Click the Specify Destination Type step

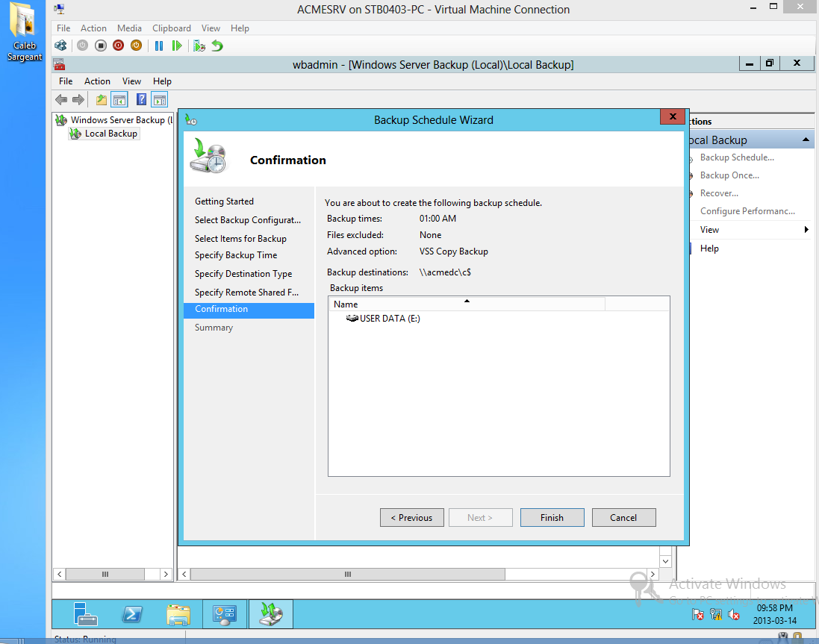243,274
